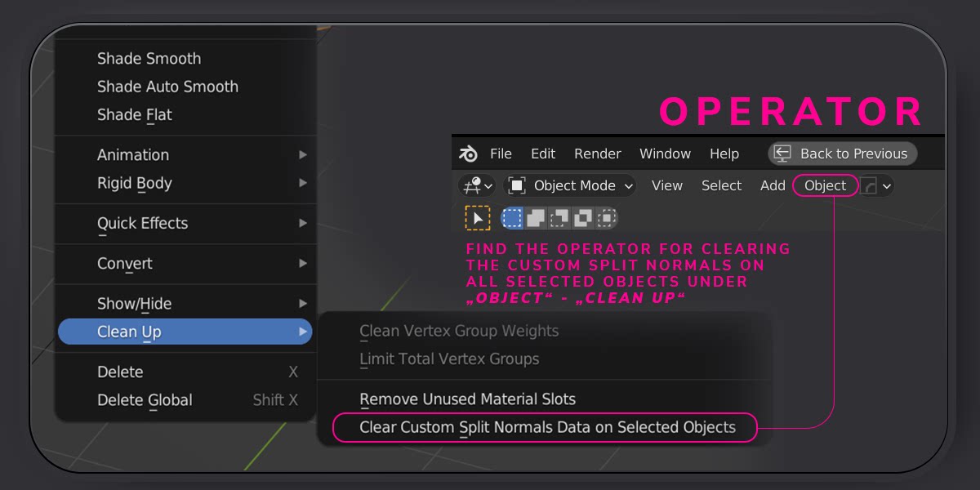Click Clear Custom Split Normals Data entry

[546, 427]
